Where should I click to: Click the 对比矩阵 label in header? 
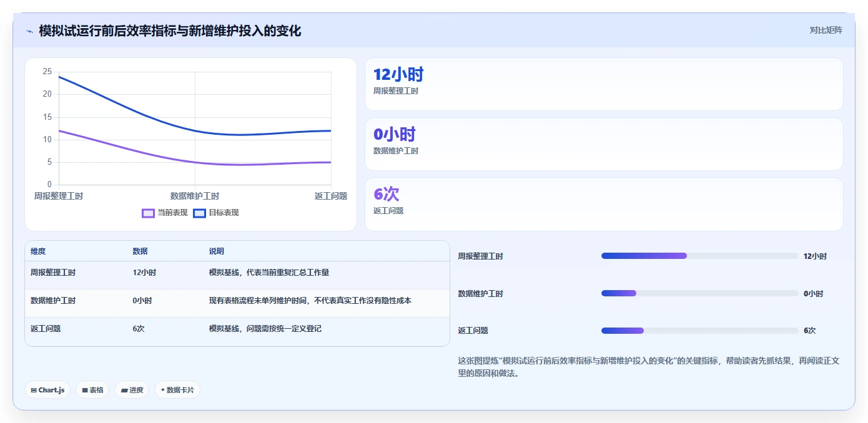[x=826, y=30]
